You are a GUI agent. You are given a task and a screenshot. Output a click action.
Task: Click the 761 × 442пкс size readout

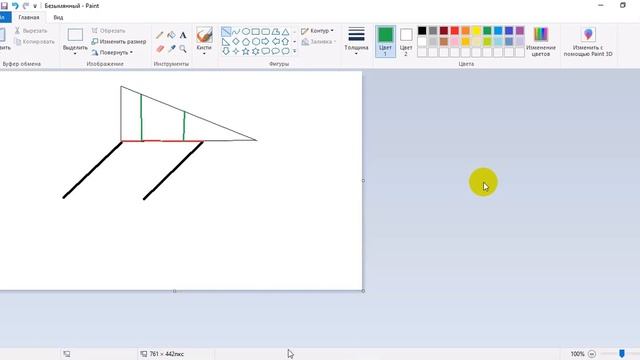tap(167, 354)
